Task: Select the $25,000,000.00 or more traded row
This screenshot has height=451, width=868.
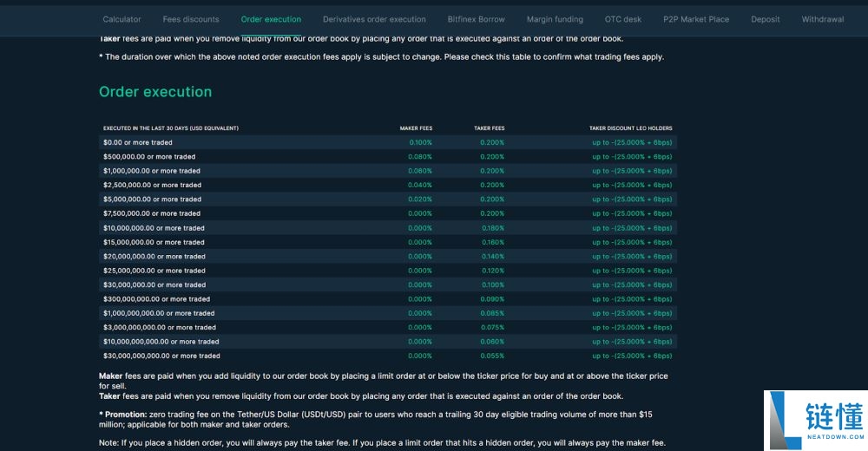Action: [x=387, y=271]
